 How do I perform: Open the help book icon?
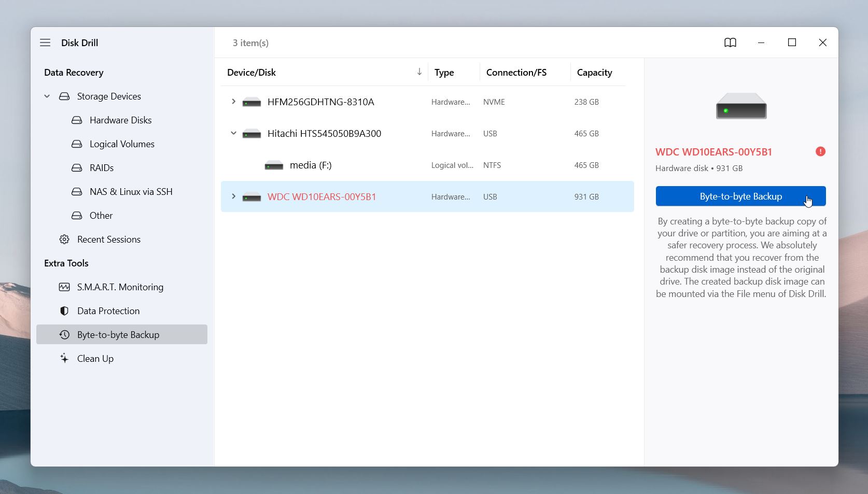click(x=730, y=43)
